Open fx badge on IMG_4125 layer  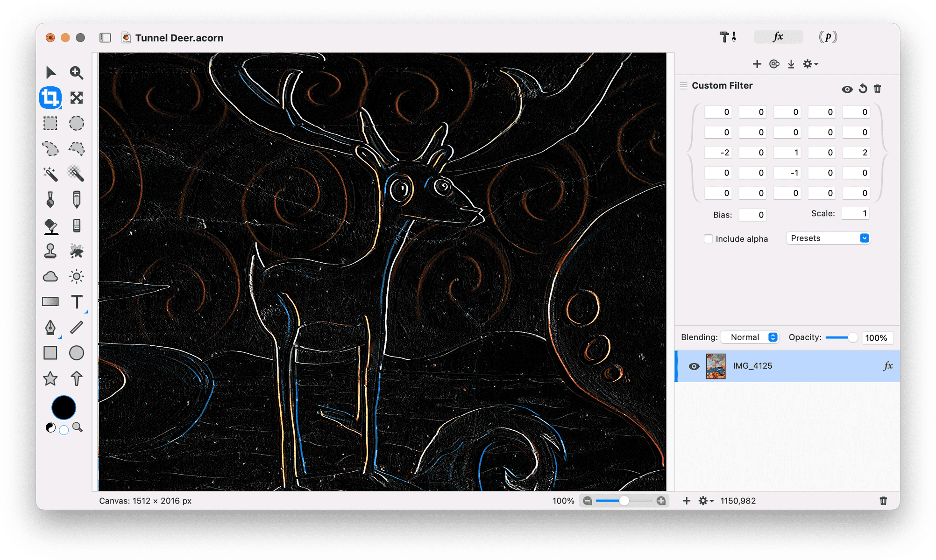(888, 366)
